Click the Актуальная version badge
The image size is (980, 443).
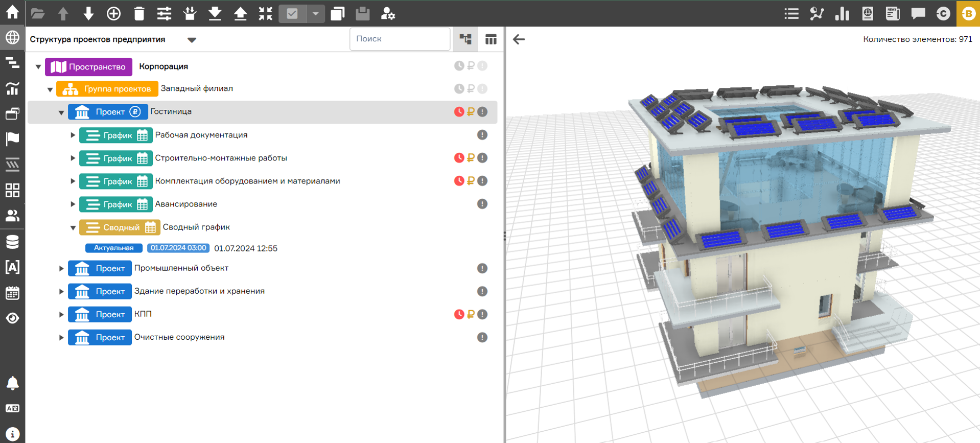(114, 248)
